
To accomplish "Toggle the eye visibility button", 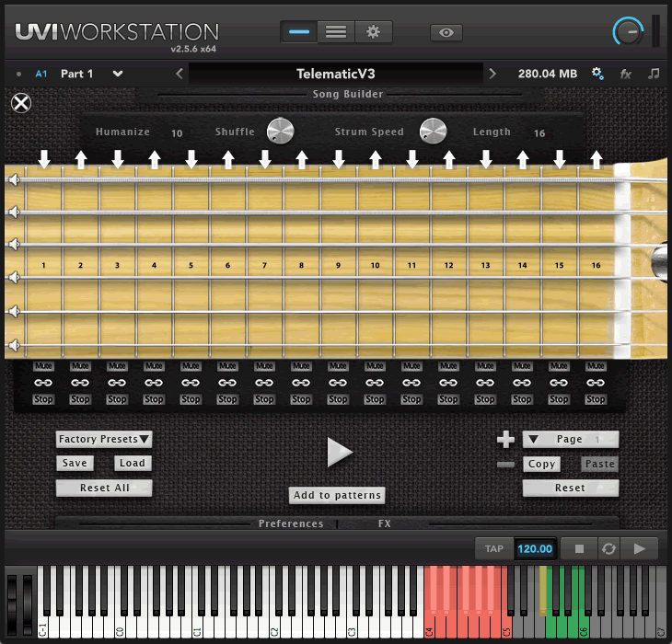I will pyautogui.click(x=446, y=32).
